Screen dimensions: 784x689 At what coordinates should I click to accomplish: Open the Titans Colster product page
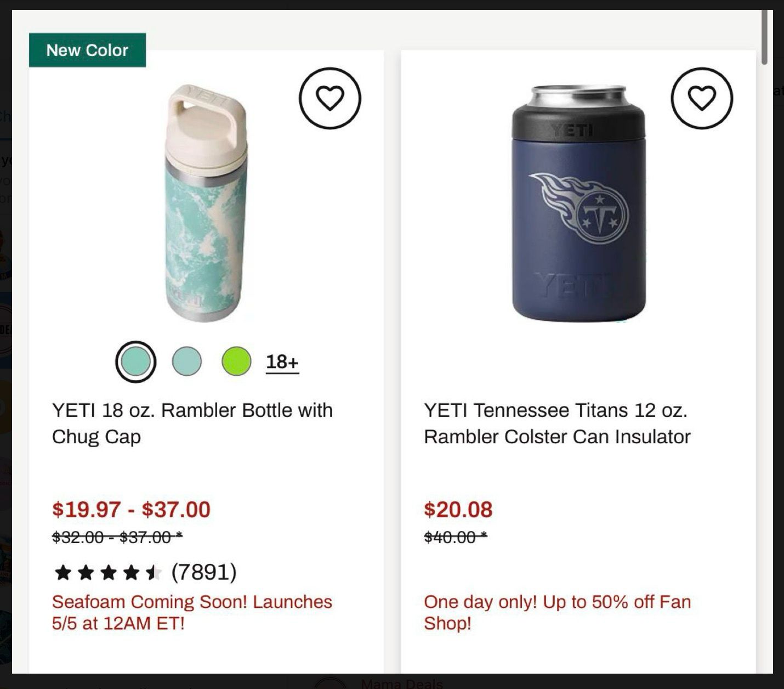pyautogui.click(x=557, y=423)
